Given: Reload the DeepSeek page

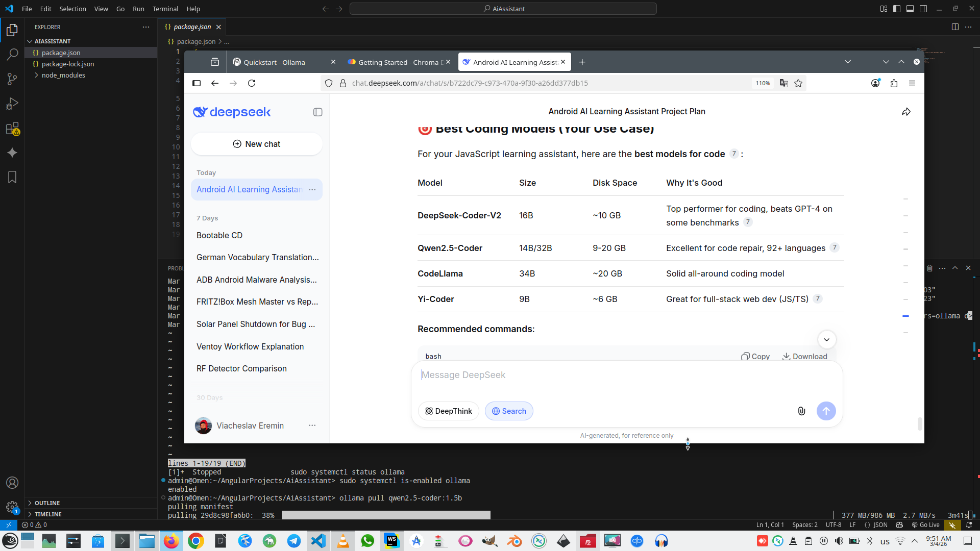Looking at the screenshot, I should click(x=252, y=83).
